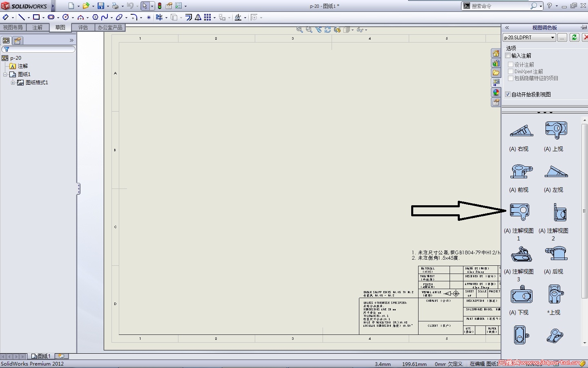
Task: Open the p-20.SLDPRT part dropdown
Action: tap(529, 37)
